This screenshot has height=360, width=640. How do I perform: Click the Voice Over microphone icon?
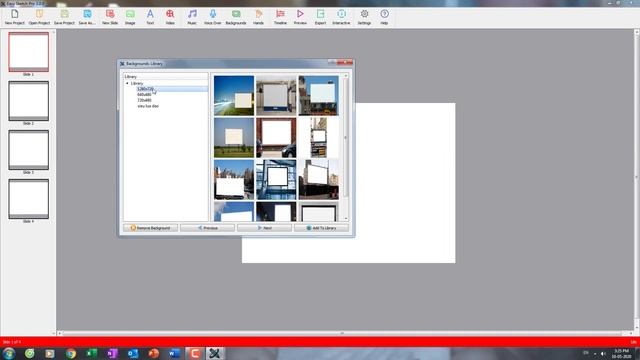coord(213,17)
